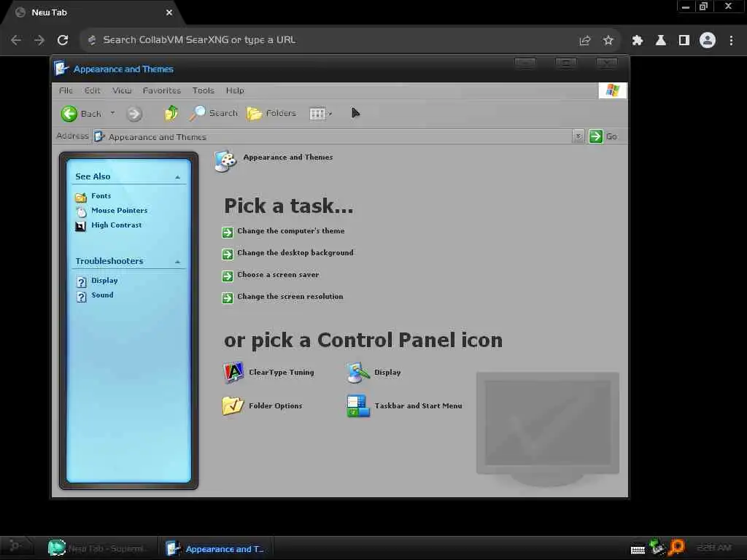This screenshot has width=747, height=560.
Task: Open the Fonts link
Action: pos(101,195)
